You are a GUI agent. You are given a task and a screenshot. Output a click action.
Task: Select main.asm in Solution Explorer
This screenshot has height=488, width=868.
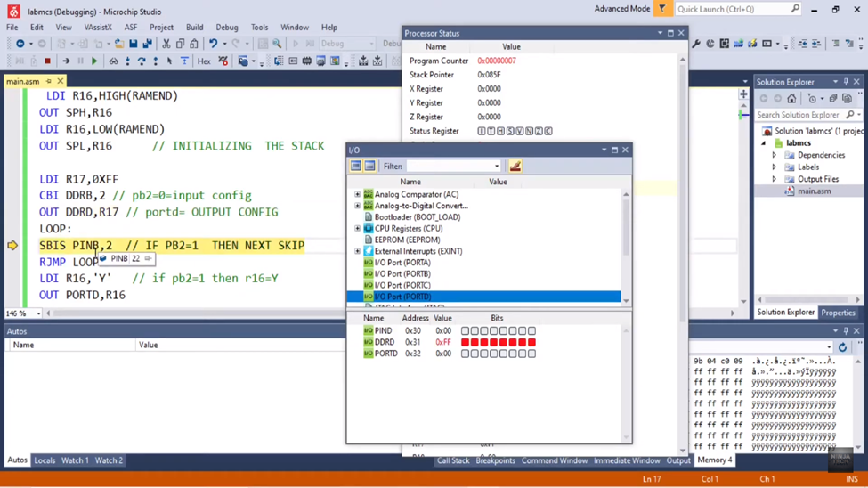(x=814, y=191)
